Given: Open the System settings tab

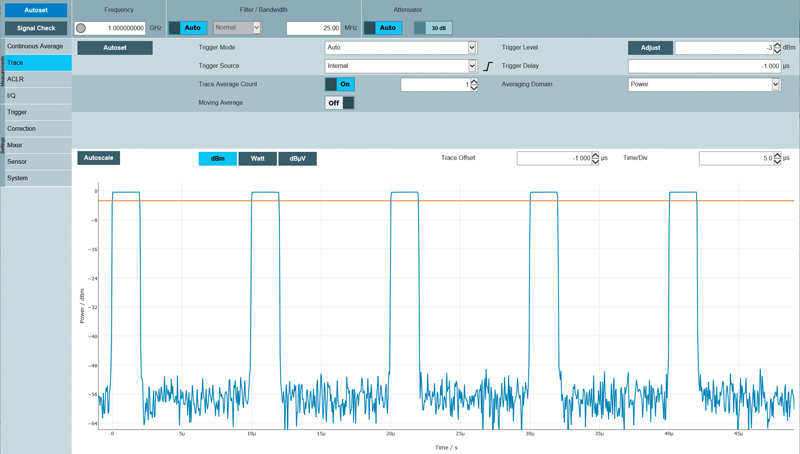Looking at the screenshot, I should [x=38, y=178].
